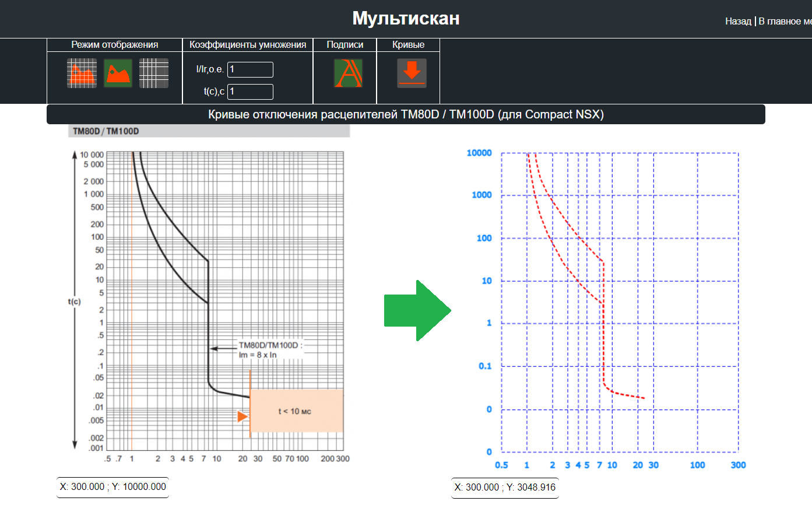Click the I/Ir,o.e. label

click(210, 69)
